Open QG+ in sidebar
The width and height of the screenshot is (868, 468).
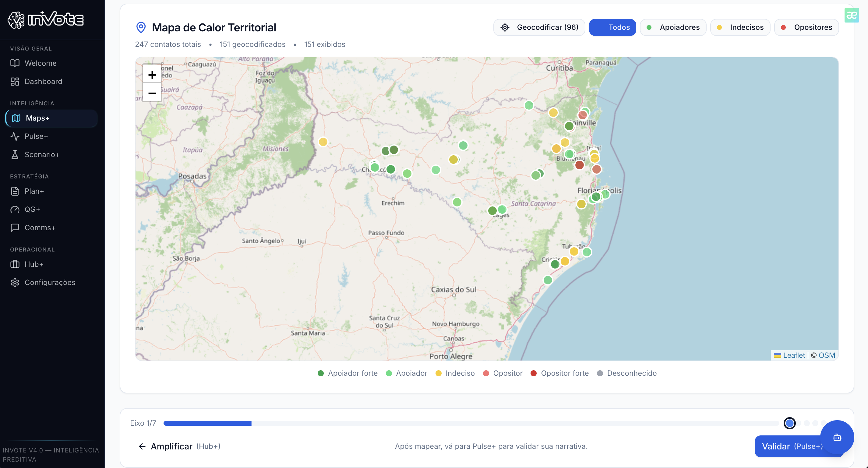51,209
